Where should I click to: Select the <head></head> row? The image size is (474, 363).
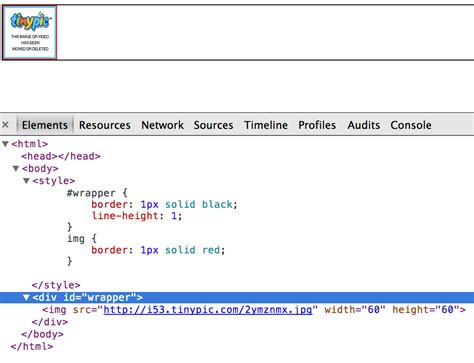point(61,156)
